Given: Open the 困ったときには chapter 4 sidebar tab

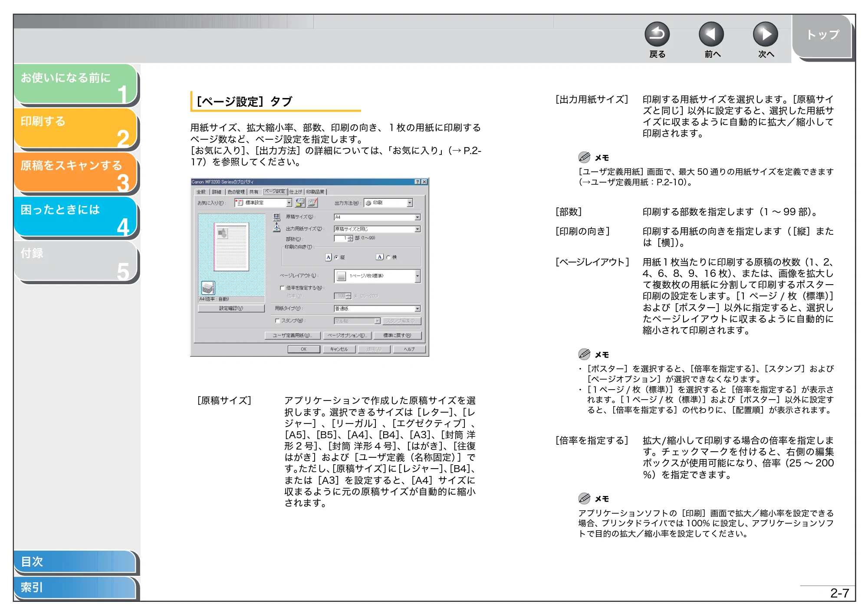Looking at the screenshot, I should pyautogui.click(x=76, y=217).
